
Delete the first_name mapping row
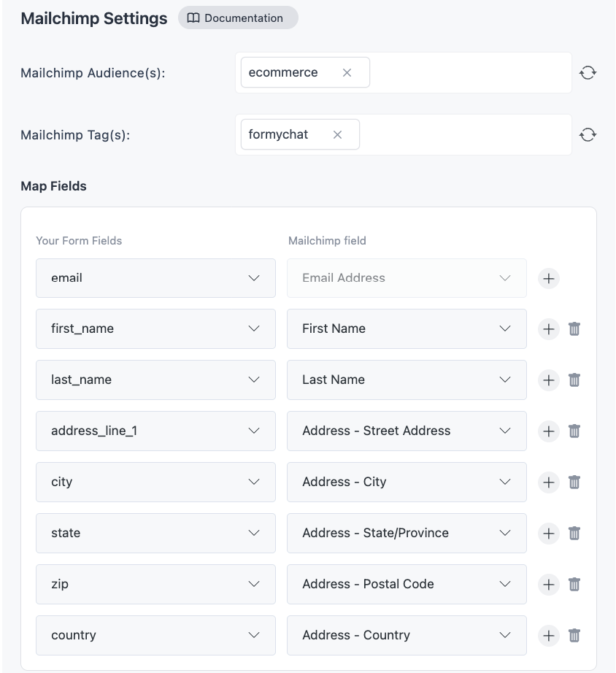(574, 329)
